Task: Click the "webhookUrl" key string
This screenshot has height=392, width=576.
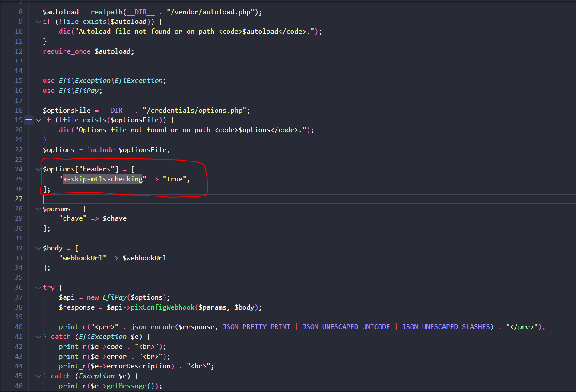Action: tap(83, 258)
